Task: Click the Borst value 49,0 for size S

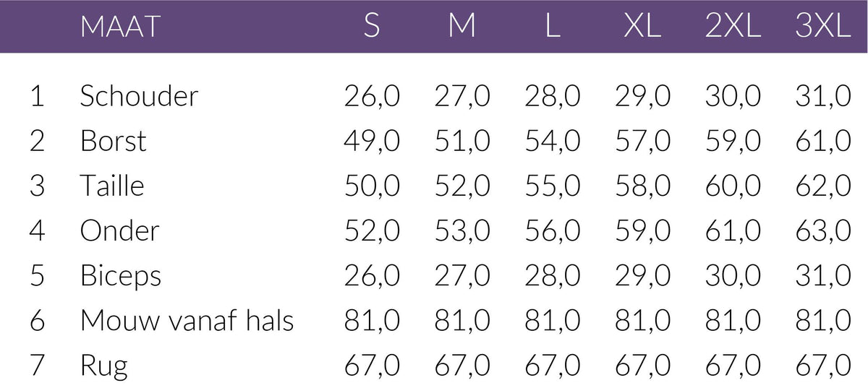Action: (372, 141)
